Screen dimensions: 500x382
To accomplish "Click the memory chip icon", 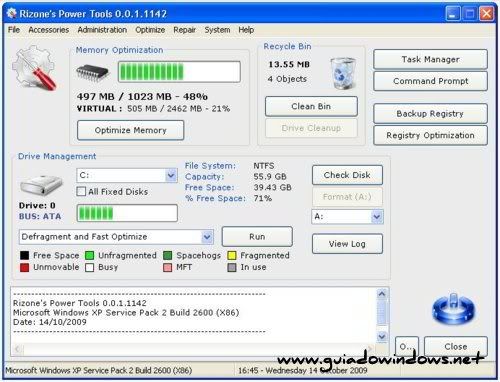I will [x=92, y=72].
